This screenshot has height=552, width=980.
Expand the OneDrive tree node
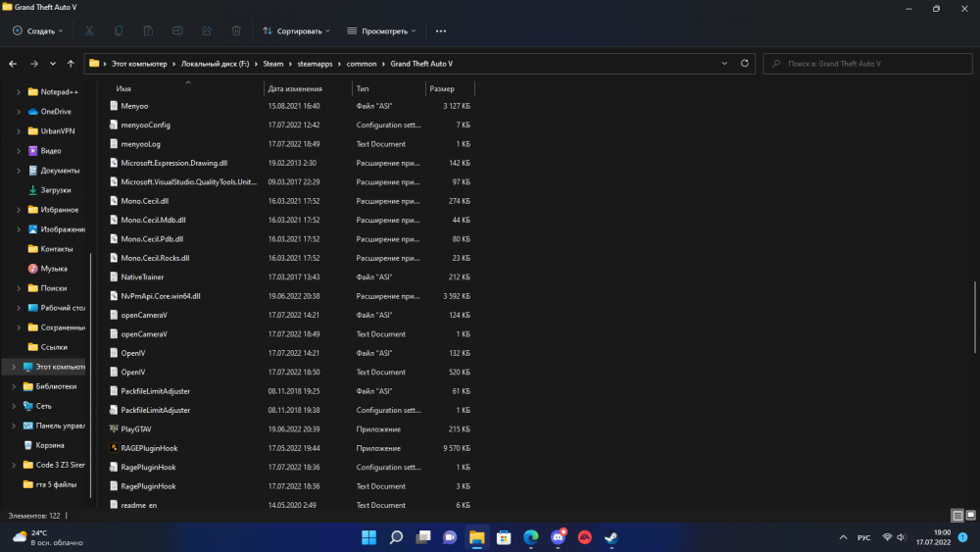point(18,111)
